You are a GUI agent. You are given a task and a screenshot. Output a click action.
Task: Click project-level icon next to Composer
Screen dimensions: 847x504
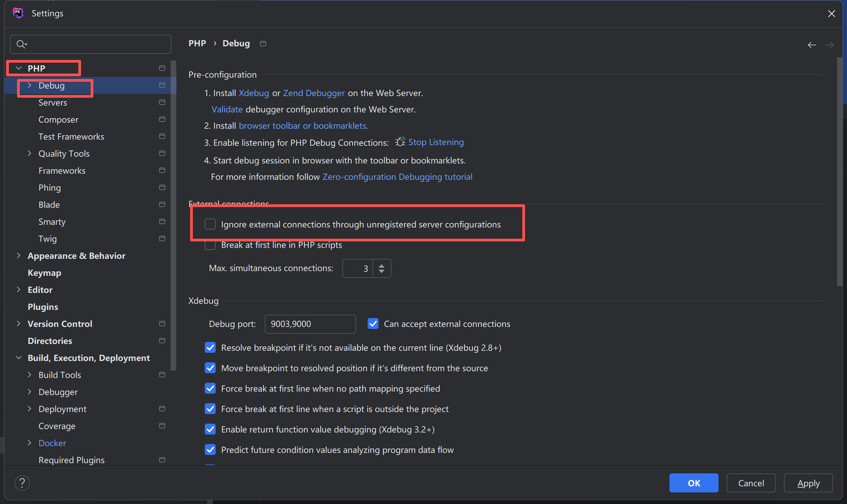click(x=162, y=119)
